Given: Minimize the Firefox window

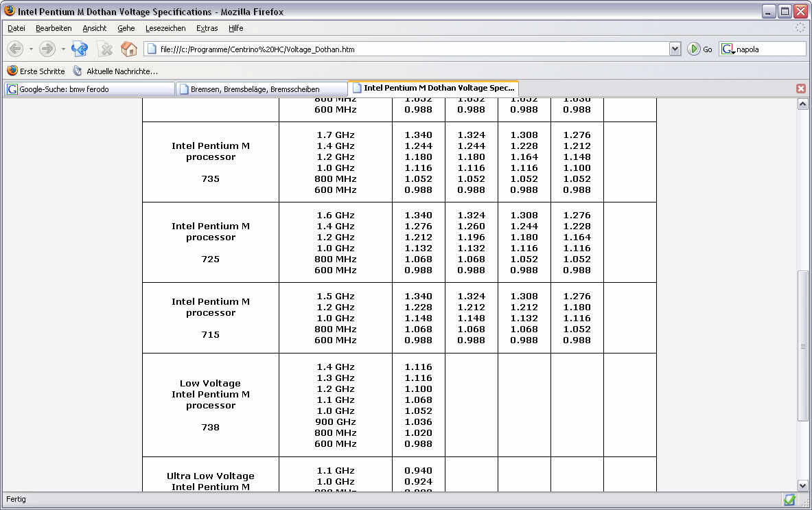Looking at the screenshot, I should (769, 12).
